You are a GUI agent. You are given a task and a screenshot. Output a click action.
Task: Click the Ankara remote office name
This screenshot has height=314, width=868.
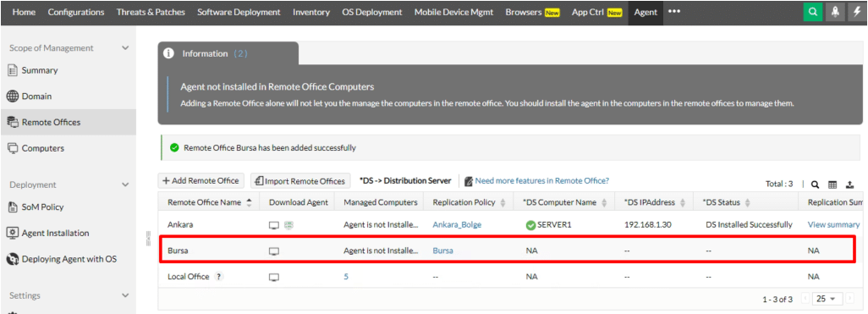[x=179, y=225]
